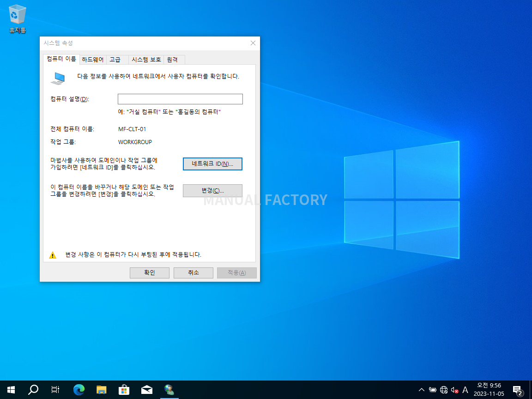
Task: Open Task View on the taskbar
Action: point(55,390)
